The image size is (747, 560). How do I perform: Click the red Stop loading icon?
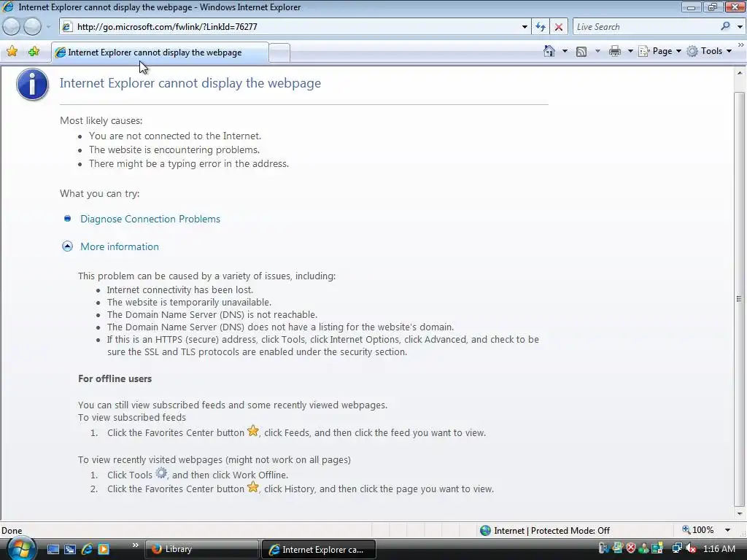[x=558, y=27]
